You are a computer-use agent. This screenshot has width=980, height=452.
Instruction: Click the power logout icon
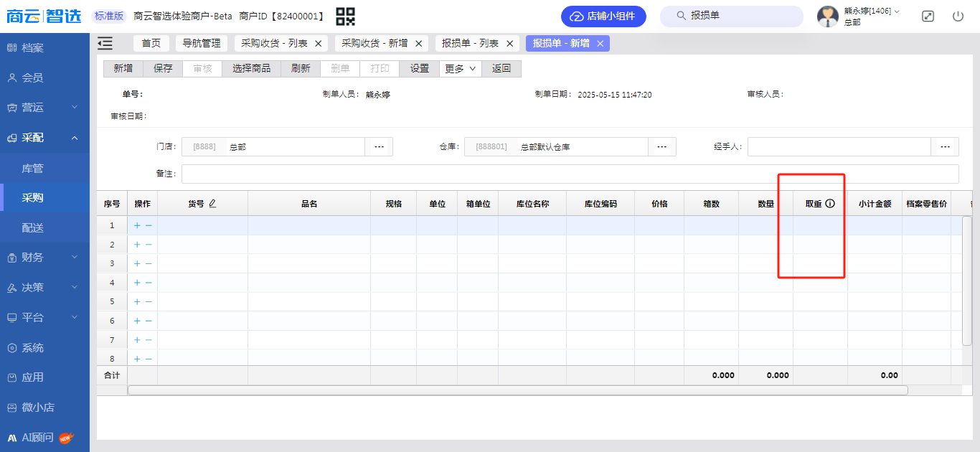coord(958,16)
